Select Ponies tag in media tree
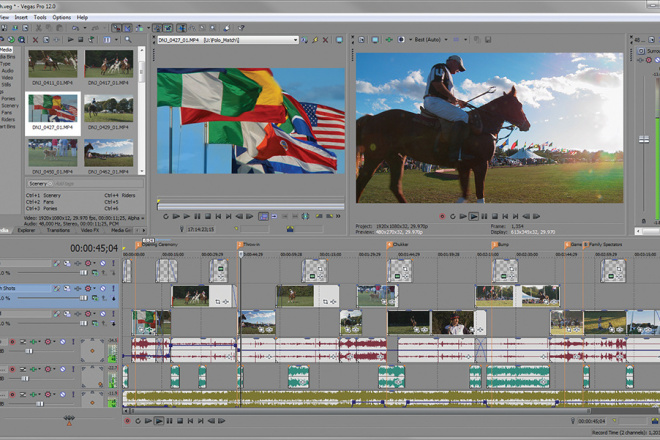660x440 pixels. (8, 99)
